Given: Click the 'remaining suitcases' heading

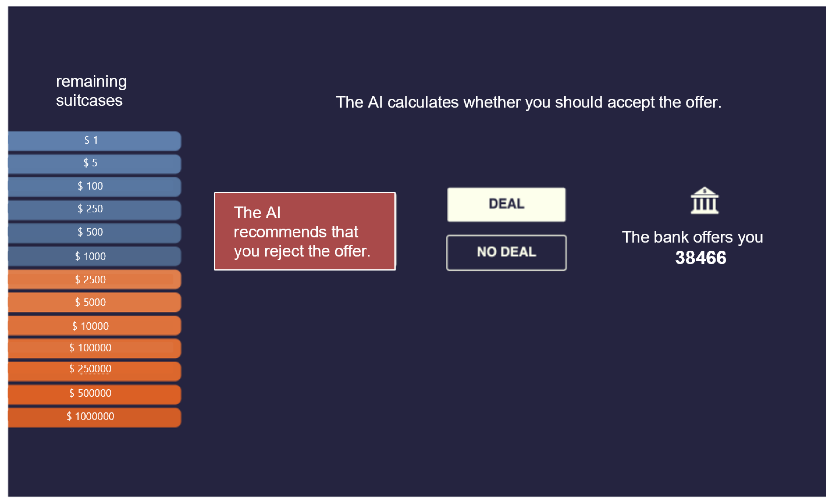Looking at the screenshot, I should [x=91, y=91].
